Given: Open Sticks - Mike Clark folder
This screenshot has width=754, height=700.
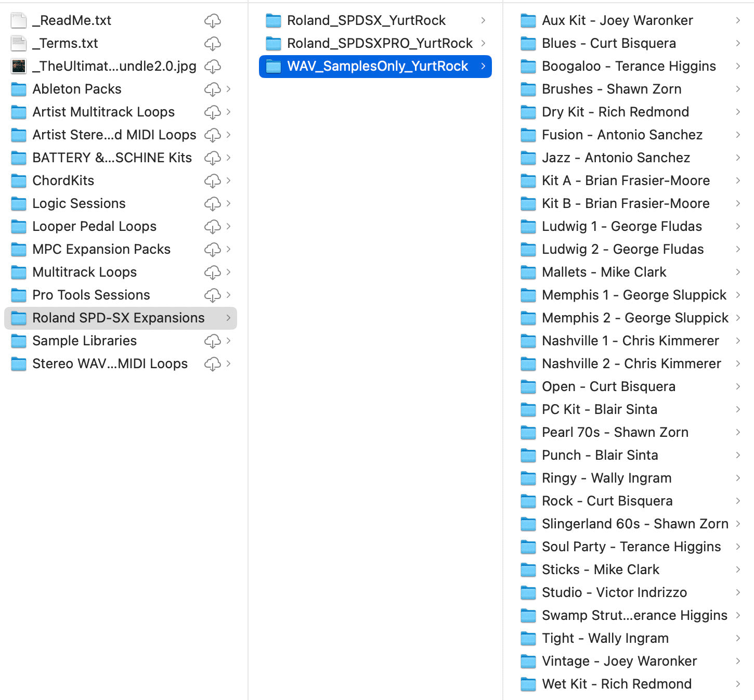Looking at the screenshot, I should pyautogui.click(x=630, y=569).
